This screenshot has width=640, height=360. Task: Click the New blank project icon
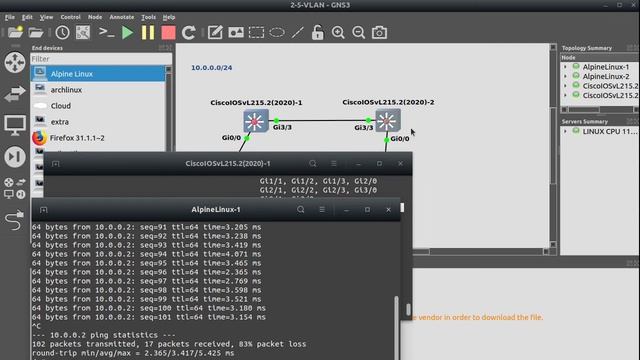tap(16, 32)
